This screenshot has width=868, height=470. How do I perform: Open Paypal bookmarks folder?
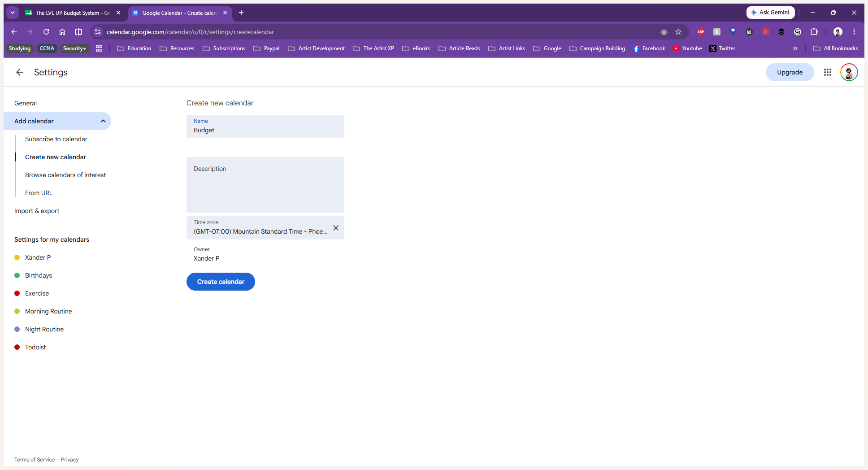tap(266, 48)
